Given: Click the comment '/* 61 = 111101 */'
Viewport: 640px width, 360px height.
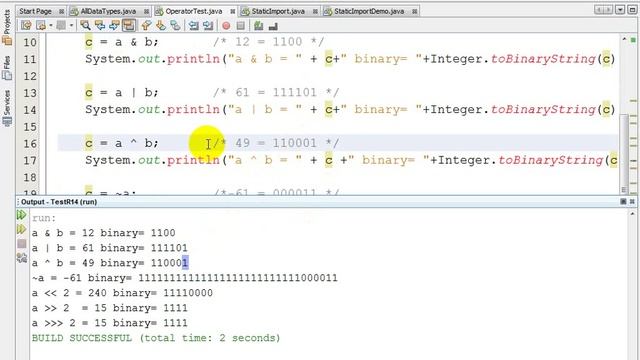Looking at the screenshot, I should (276, 93).
